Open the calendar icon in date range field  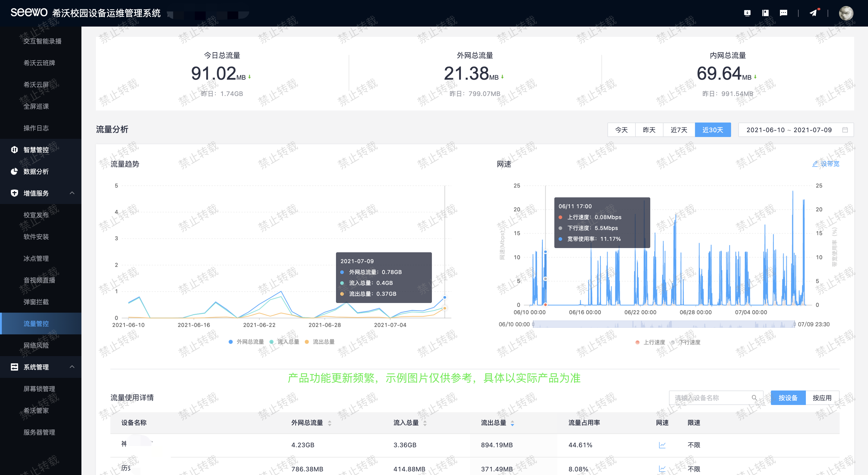(845, 130)
